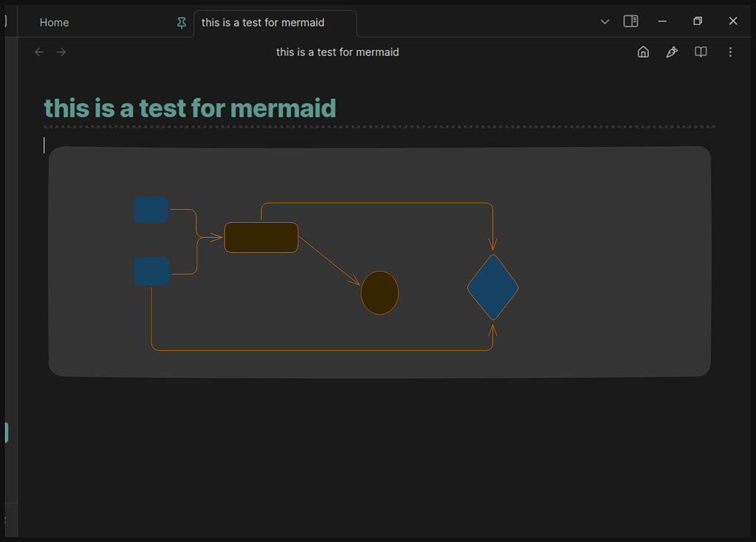Click the upper blue square node
The height and width of the screenshot is (542, 756).
151,210
